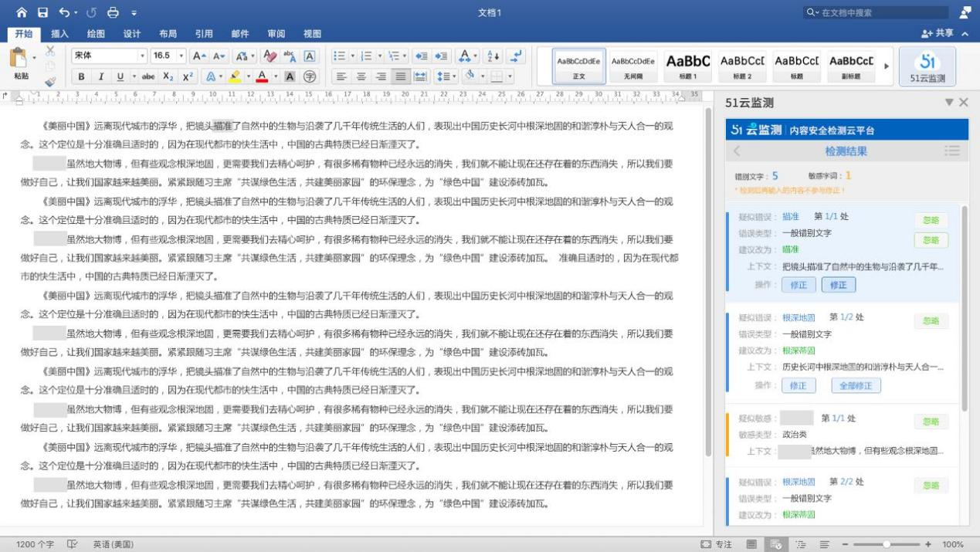
Task: Undo the last action
Action: point(64,12)
